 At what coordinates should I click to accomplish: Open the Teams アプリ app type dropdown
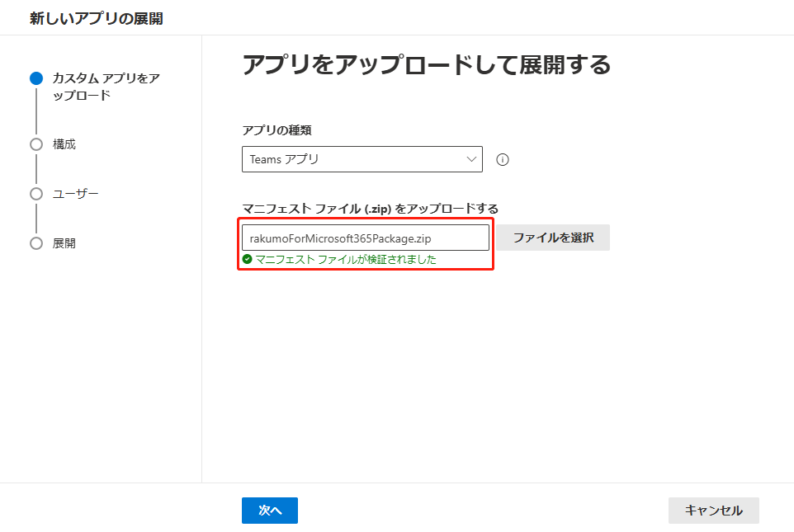coord(362,159)
